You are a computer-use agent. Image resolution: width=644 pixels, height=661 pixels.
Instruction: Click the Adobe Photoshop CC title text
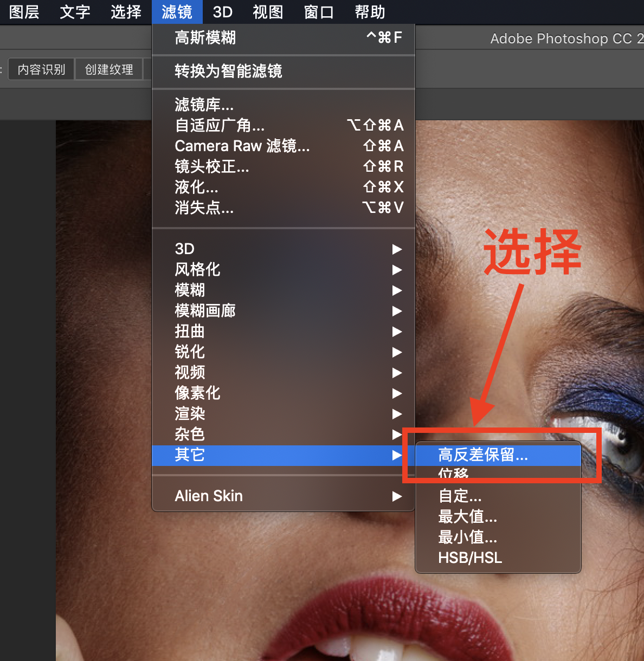(x=566, y=39)
